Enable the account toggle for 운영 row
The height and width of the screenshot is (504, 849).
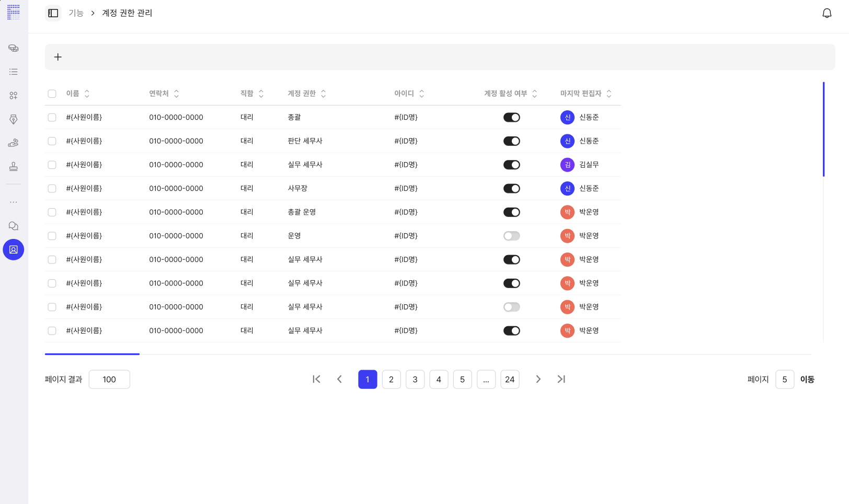[x=511, y=236]
